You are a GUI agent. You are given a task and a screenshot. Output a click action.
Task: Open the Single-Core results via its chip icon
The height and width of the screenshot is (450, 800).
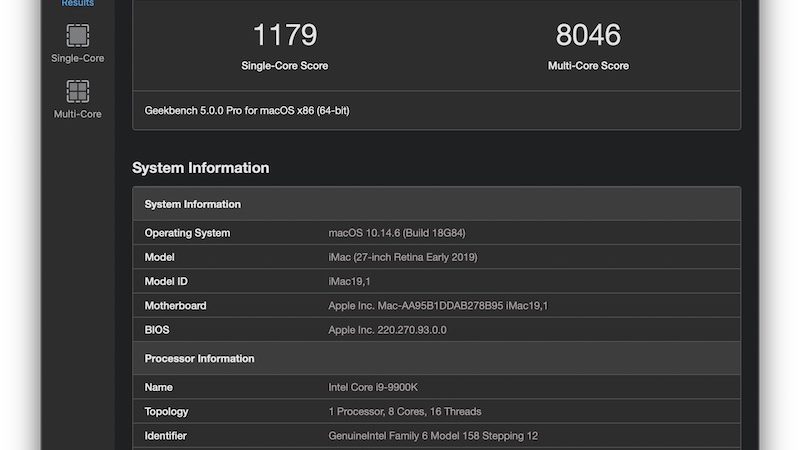click(x=78, y=35)
